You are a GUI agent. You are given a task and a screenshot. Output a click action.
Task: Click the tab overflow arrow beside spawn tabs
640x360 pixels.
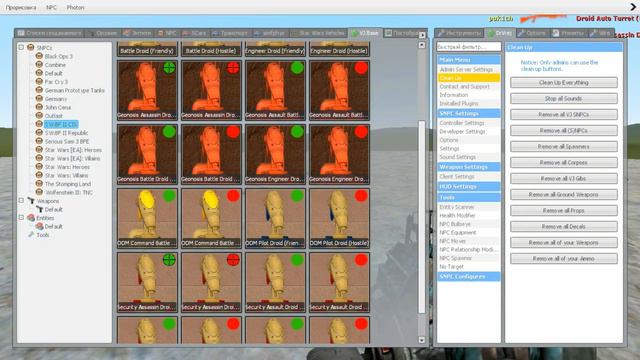point(422,35)
